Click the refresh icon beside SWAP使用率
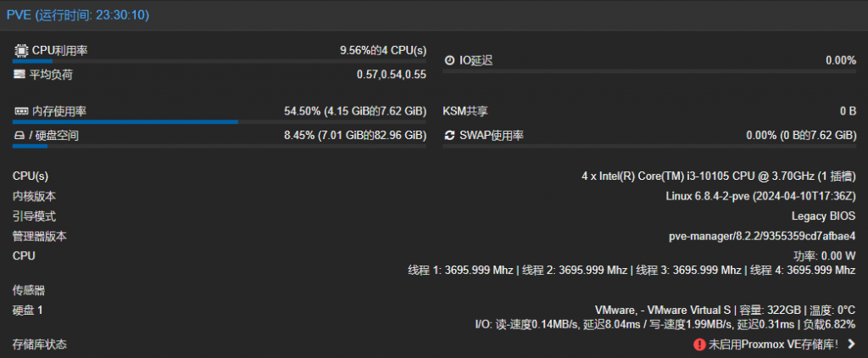The height and width of the screenshot is (358, 868). click(450, 136)
